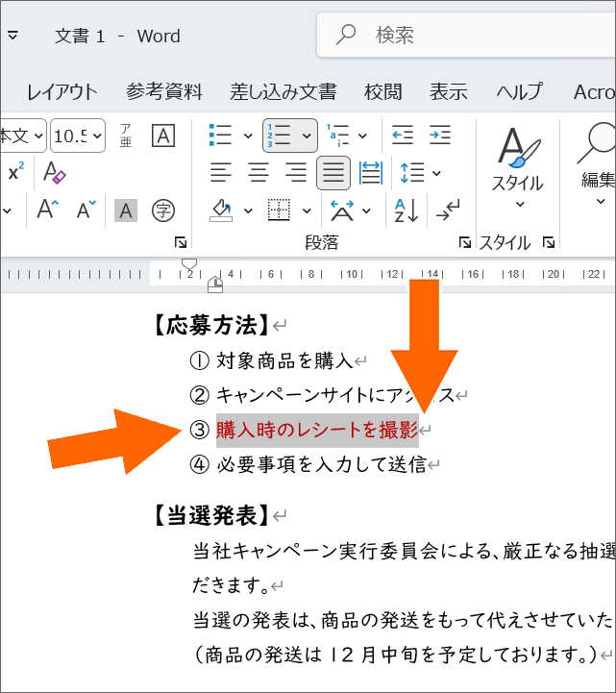Toggle character shading icon
The width and height of the screenshot is (616, 693).
[x=126, y=210]
